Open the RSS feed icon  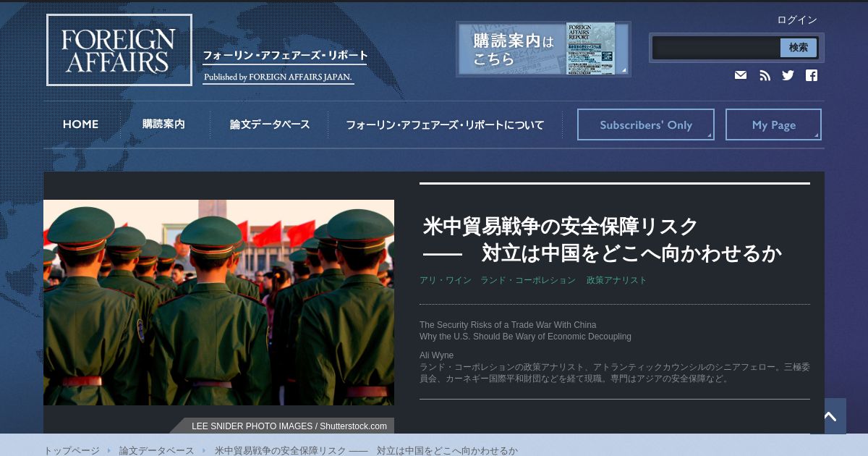pyautogui.click(x=765, y=75)
